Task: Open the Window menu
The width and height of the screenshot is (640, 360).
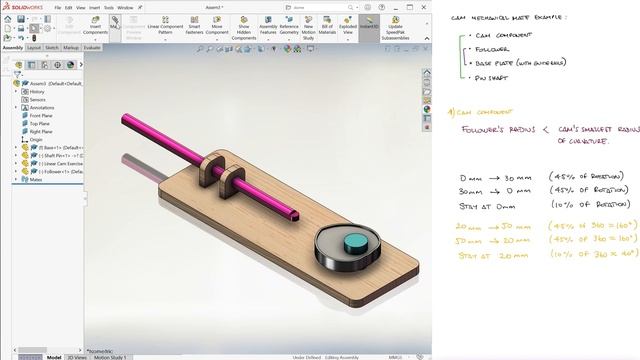Action: pyautogui.click(x=125, y=7)
